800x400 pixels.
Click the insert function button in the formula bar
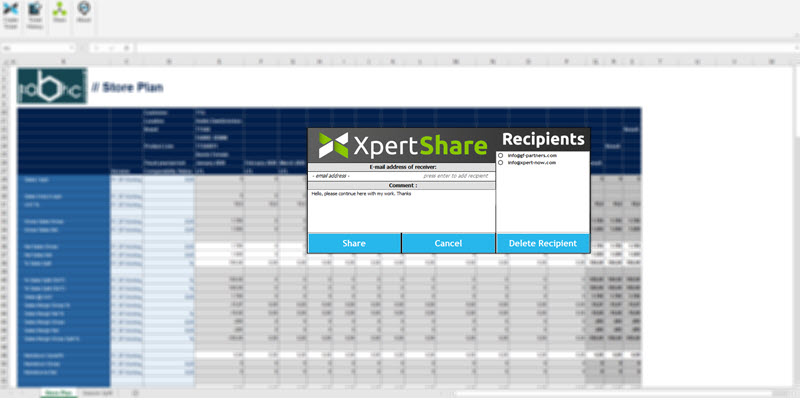point(127,48)
